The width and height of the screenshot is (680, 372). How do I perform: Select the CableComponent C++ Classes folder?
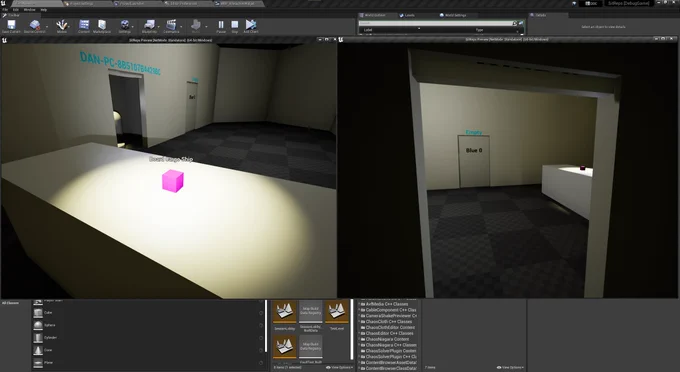[388, 310]
